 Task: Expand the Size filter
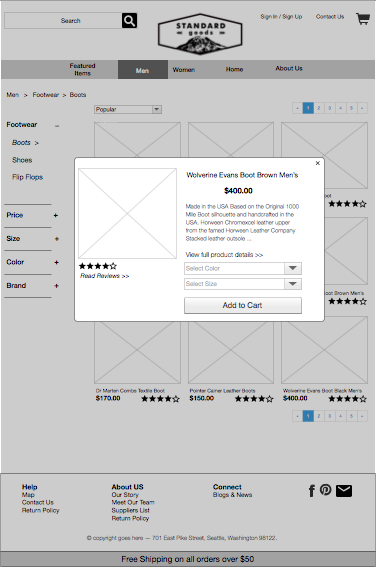[x=56, y=239]
